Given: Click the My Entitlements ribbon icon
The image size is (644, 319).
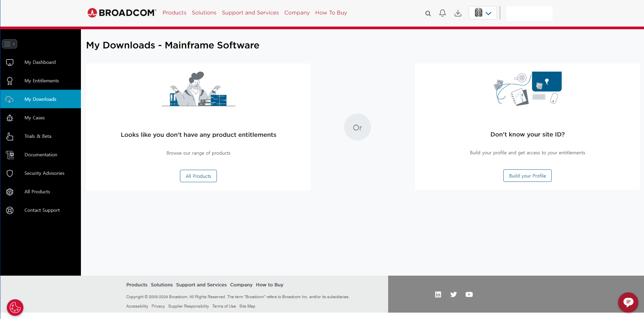Looking at the screenshot, I should 10,81.
